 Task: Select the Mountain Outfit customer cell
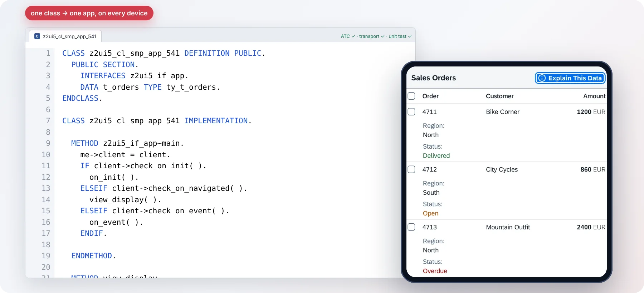[x=508, y=227]
